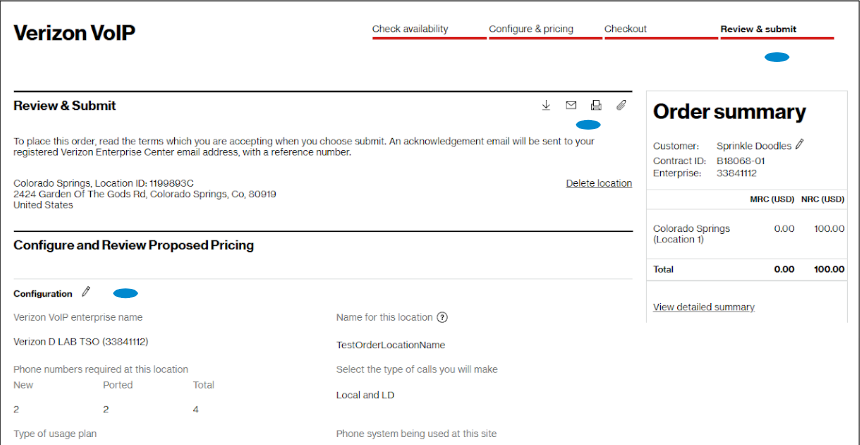Click TestOrderLocationName value

coord(391,345)
